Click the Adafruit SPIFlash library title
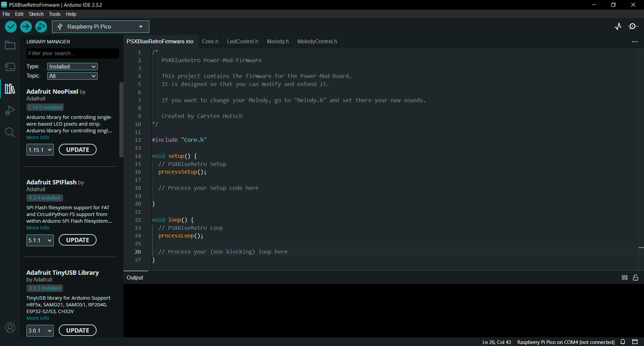The image size is (644, 346). 51,182
